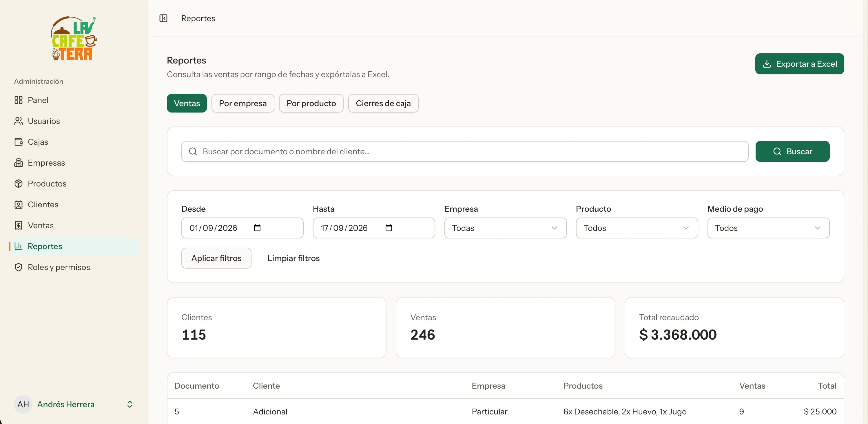Click the $ 25.000 total cell
The width and height of the screenshot is (868, 424).
[820, 412]
